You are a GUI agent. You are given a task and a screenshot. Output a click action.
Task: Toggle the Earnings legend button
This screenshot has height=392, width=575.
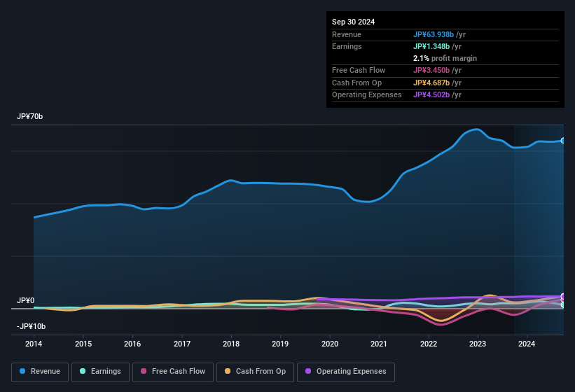[x=100, y=372]
